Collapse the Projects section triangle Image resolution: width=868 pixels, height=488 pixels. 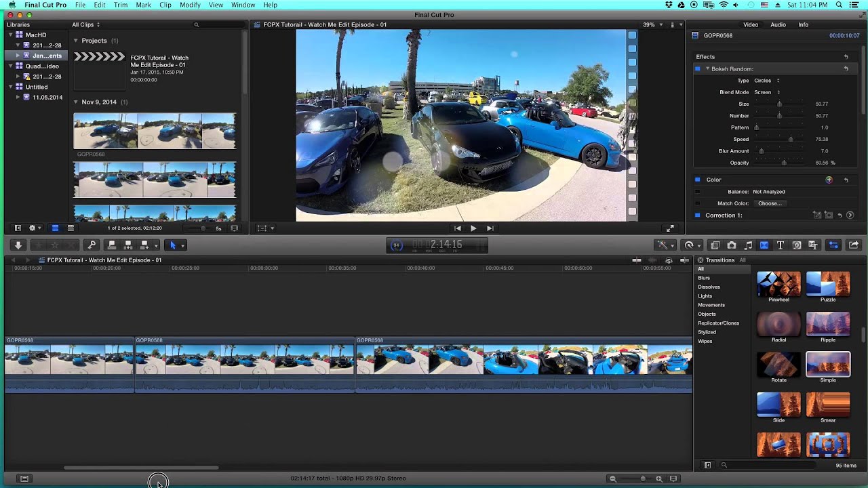click(76, 41)
